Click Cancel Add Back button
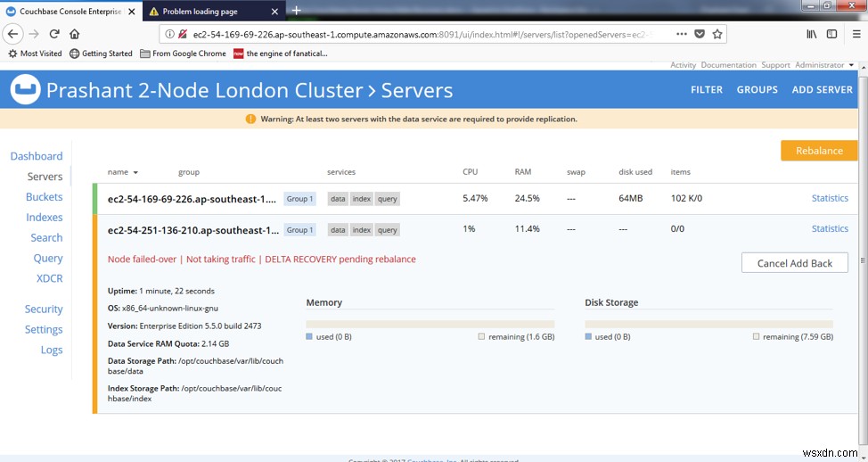Viewport: 868px width, 462px height. (x=794, y=263)
